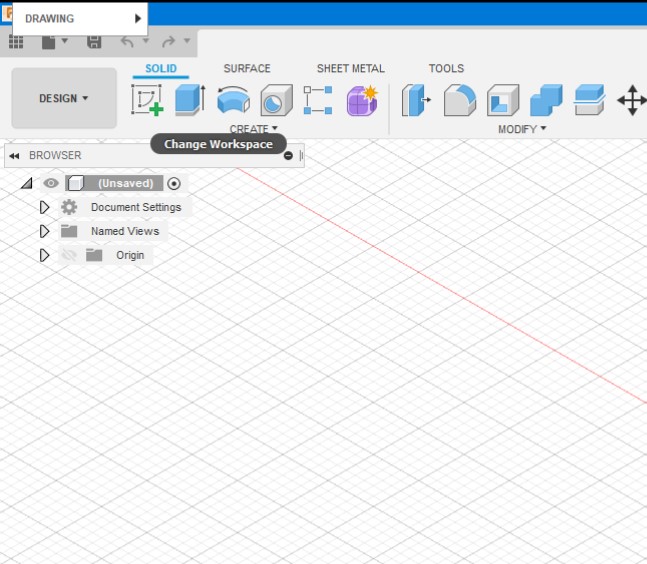Grab the browser panel resize handle

click(301, 156)
